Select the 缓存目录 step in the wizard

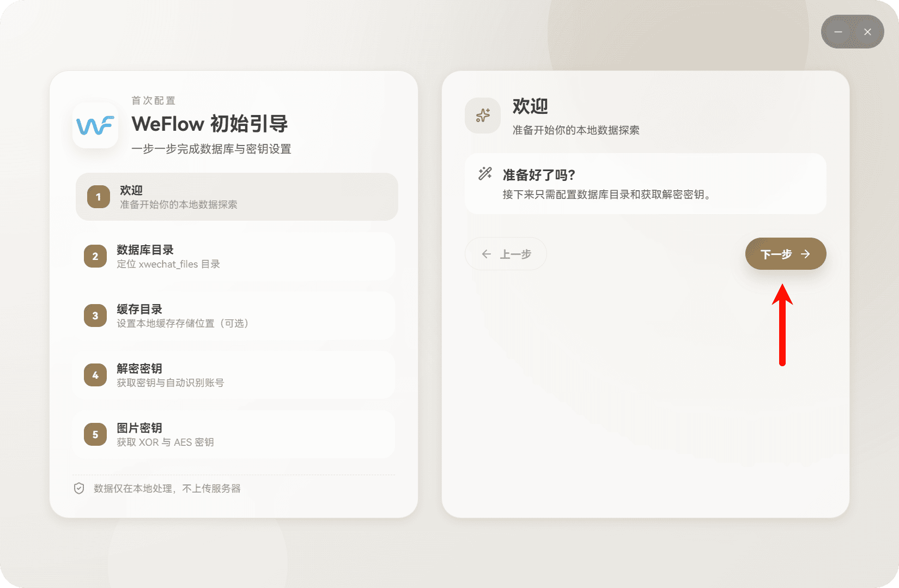(236, 316)
